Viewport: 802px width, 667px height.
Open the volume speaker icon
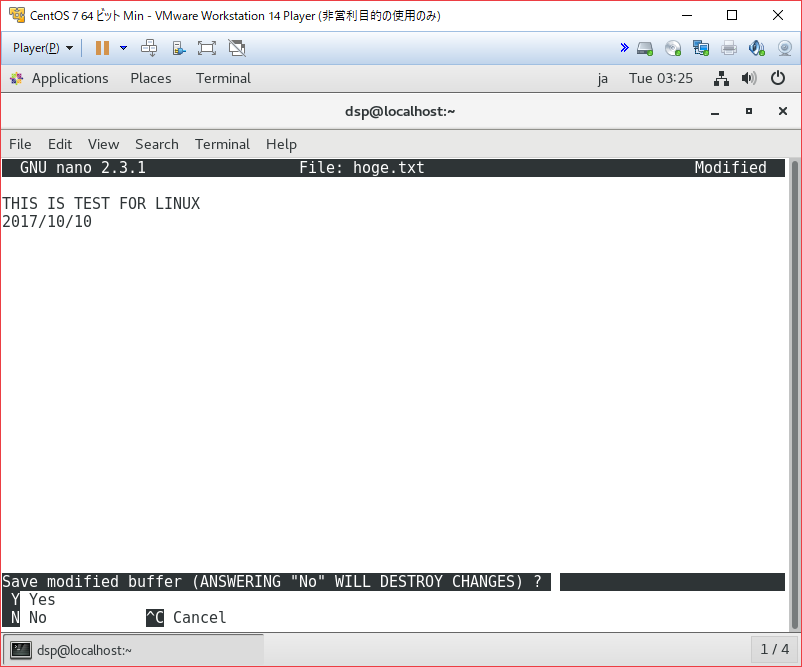click(x=749, y=78)
